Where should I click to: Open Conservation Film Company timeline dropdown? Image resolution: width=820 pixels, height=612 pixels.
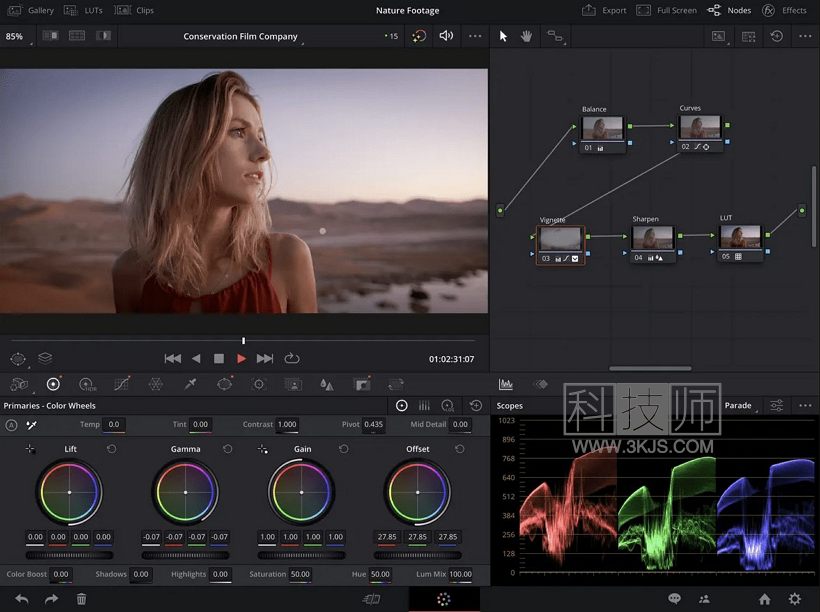click(243, 37)
